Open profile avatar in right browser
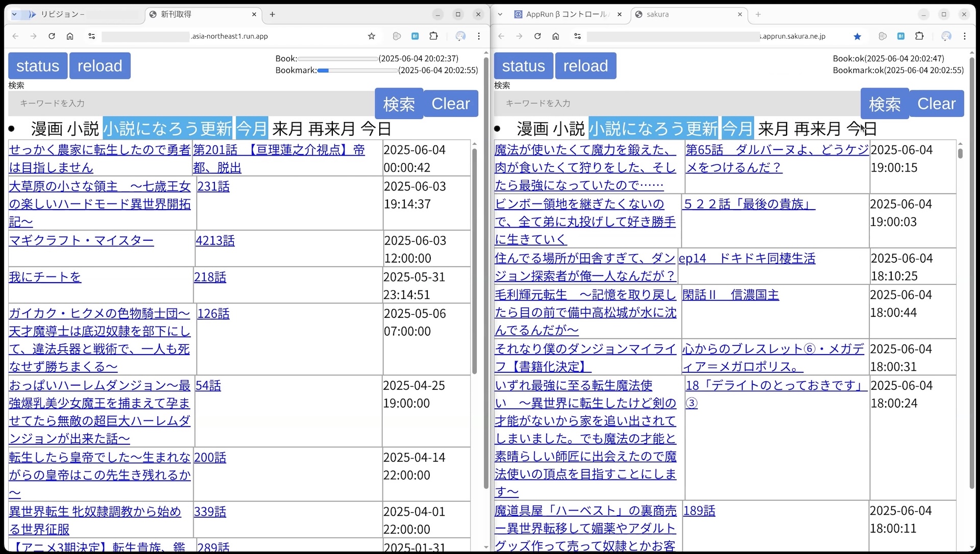This screenshot has height=554, width=980. click(x=946, y=36)
